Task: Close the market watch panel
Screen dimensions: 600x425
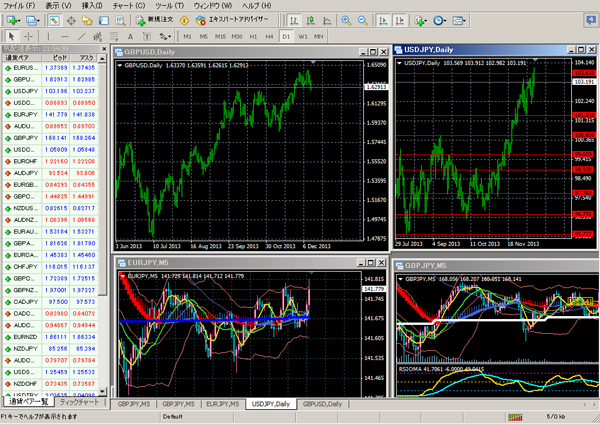Action: pos(104,49)
